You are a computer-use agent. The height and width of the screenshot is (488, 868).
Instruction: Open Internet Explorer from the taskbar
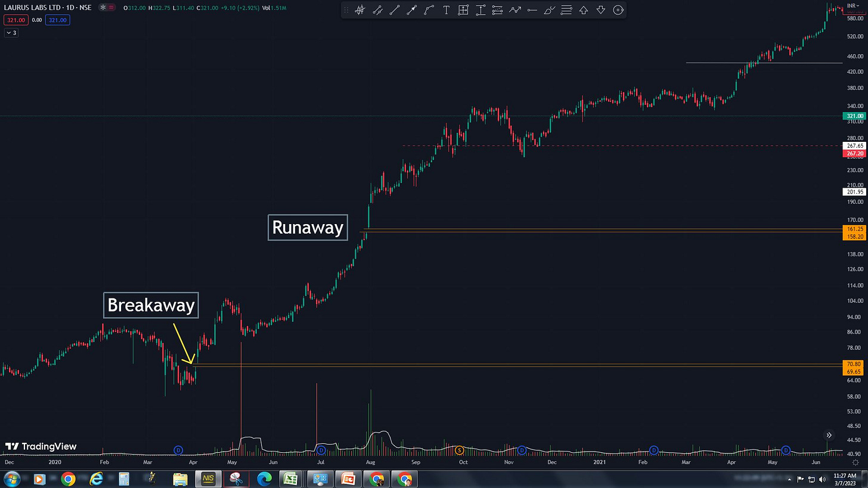point(96,479)
